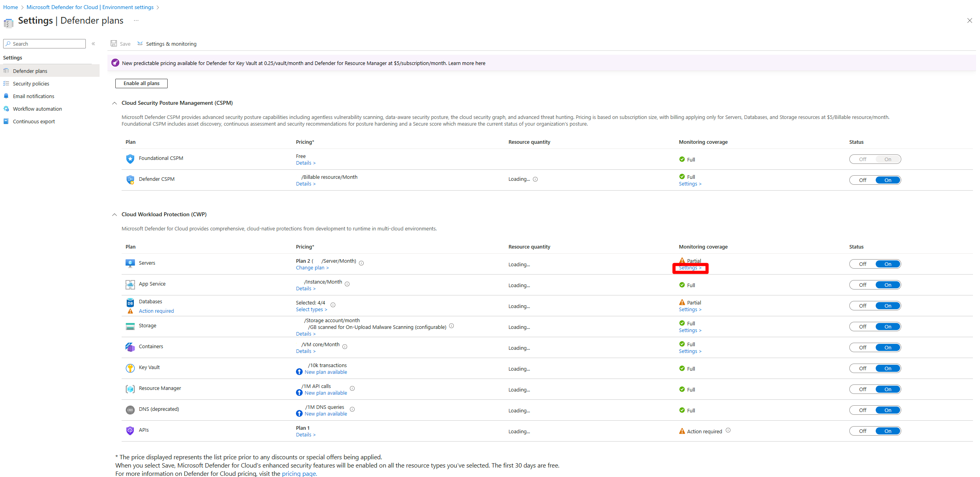The image size is (980, 477).
Task: Open Environment settings breadcrumb link
Action: tap(90, 7)
